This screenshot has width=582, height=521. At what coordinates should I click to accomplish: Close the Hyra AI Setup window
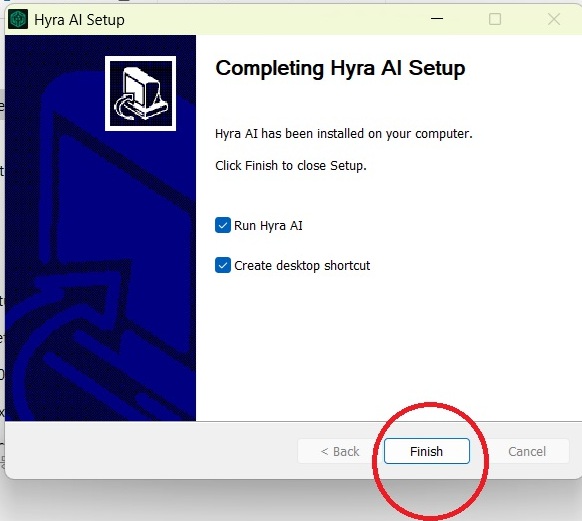pyautogui.click(x=554, y=19)
